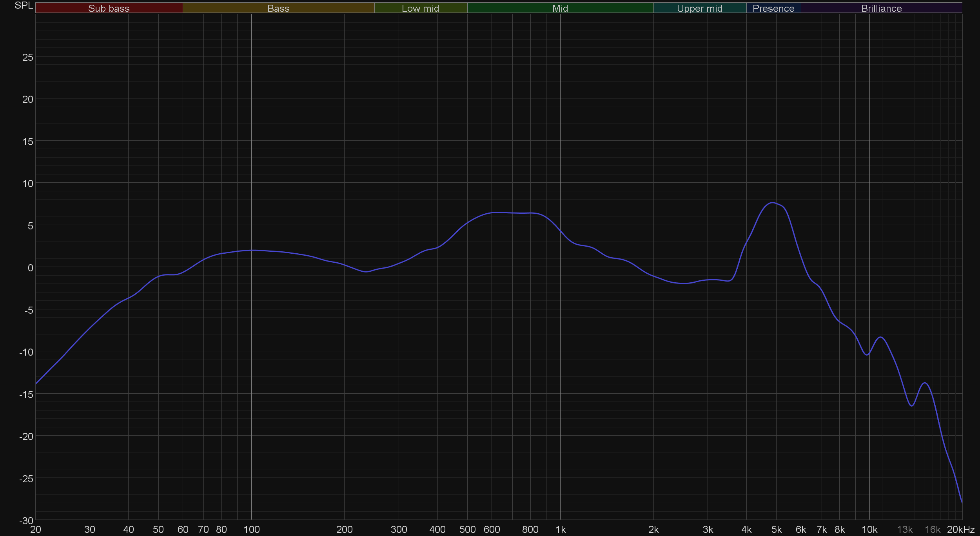Select the Presence band header
Image resolution: width=980 pixels, height=536 pixels.
tap(773, 8)
